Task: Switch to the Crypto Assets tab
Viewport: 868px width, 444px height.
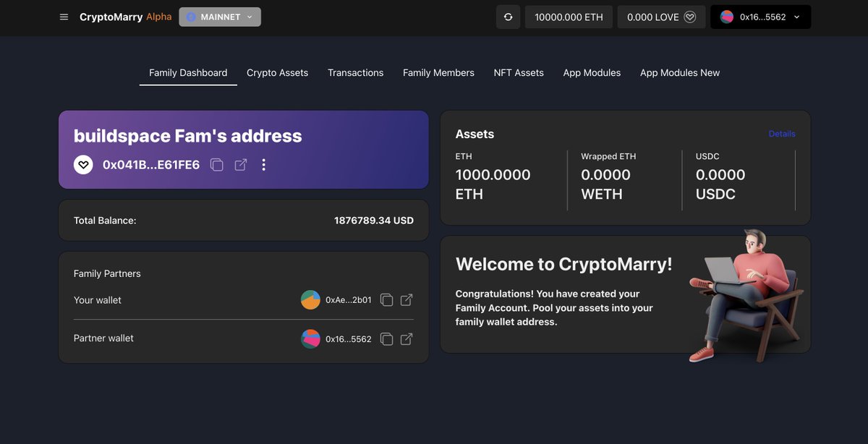Action: 277,72
